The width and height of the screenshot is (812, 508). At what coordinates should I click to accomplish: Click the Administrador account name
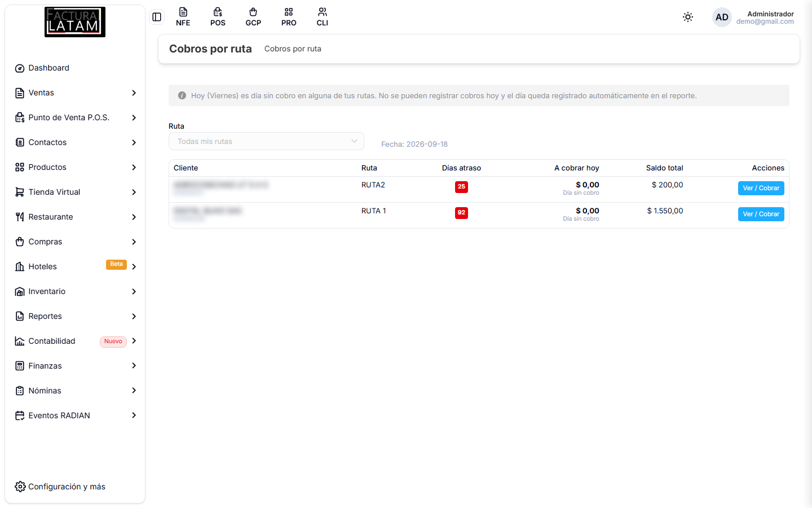click(770, 14)
